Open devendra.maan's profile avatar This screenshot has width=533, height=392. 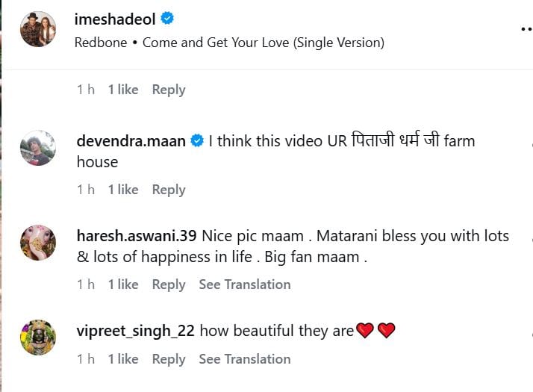(x=37, y=148)
